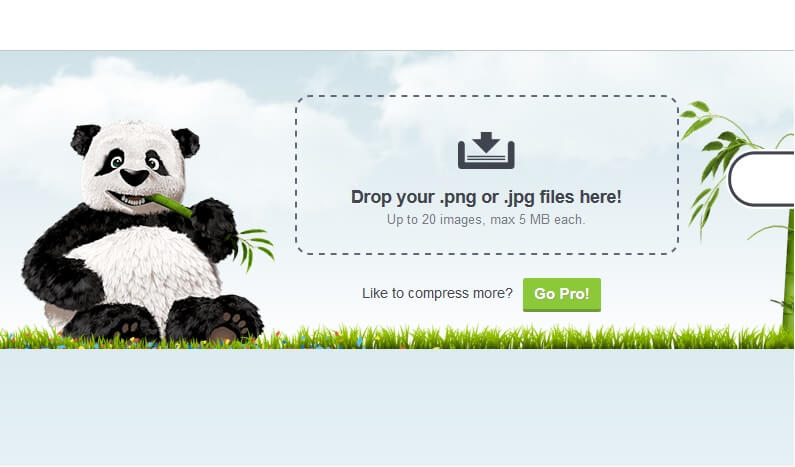The height and width of the screenshot is (467, 795).
Task: Click the Go Pro! green button
Action: (562, 294)
